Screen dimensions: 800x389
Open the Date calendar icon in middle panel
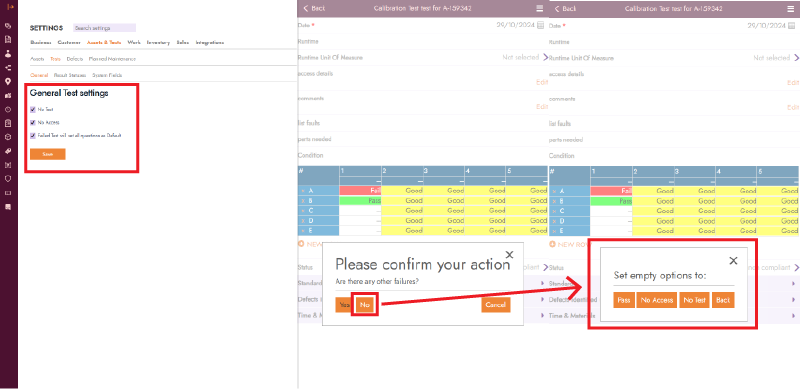pyautogui.click(x=541, y=25)
